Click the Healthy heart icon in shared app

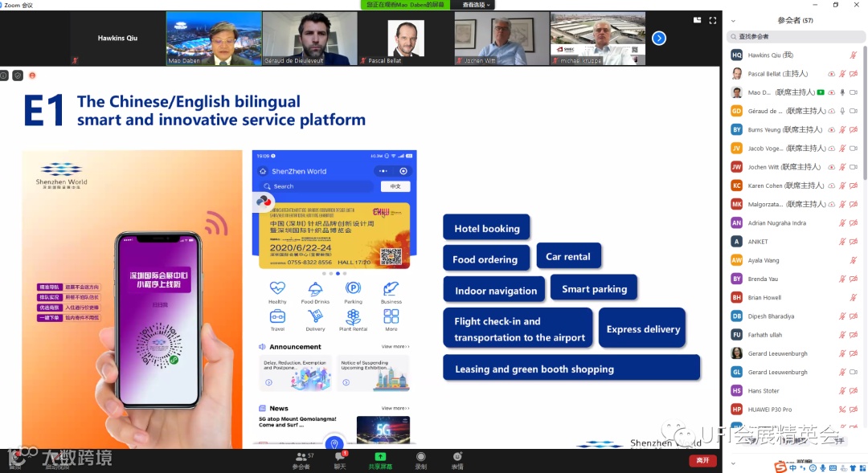click(277, 288)
